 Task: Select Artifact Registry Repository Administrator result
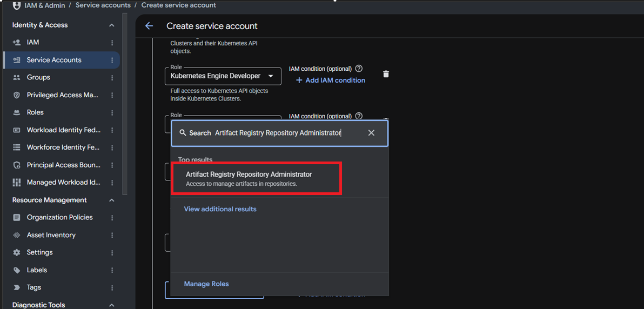[256, 178]
